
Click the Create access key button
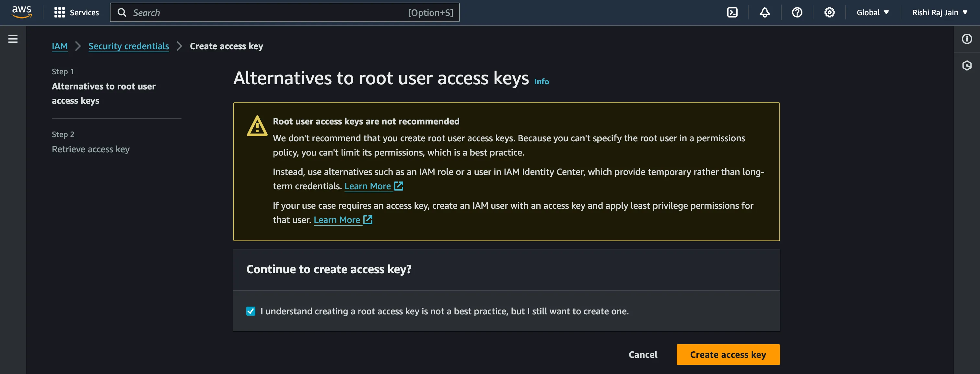point(728,355)
